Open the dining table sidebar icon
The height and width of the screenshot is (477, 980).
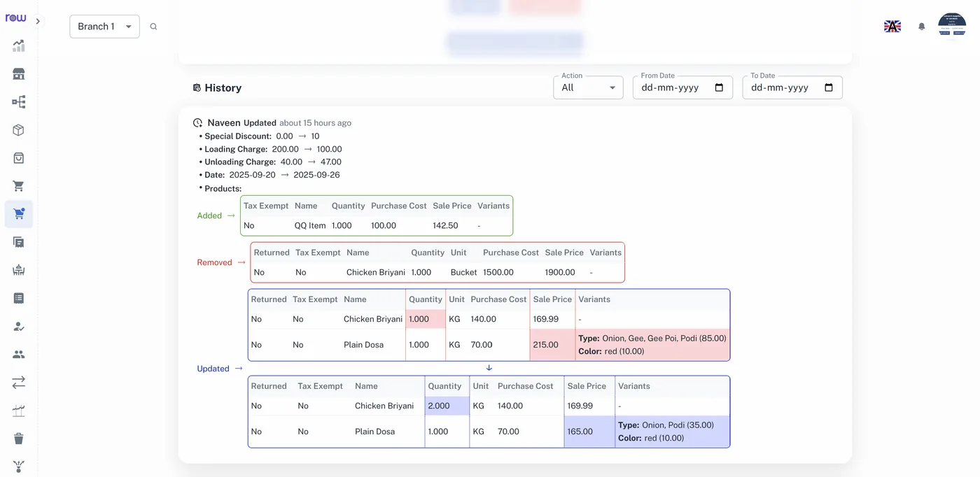(x=19, y=270)
